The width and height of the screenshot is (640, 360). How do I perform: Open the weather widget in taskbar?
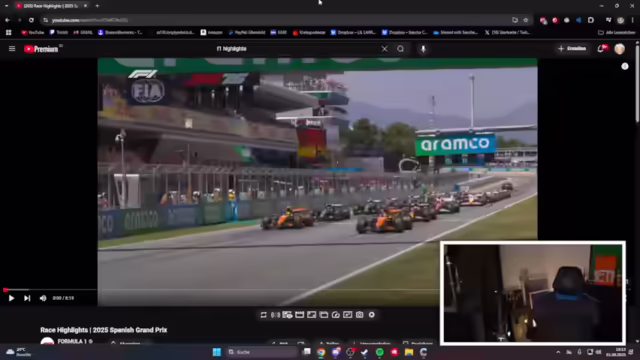[19, 352]
